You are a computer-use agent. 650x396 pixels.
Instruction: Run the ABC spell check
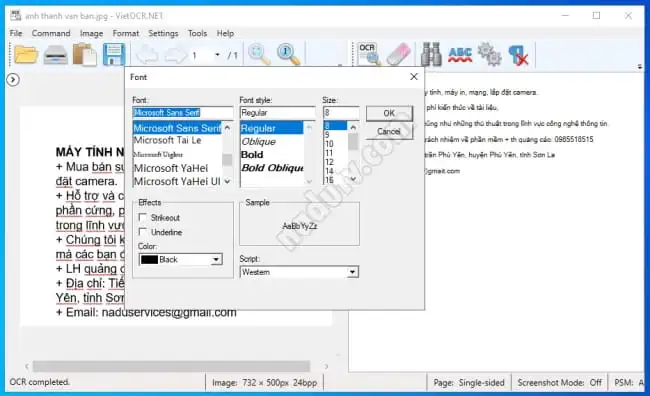[460, 54]
